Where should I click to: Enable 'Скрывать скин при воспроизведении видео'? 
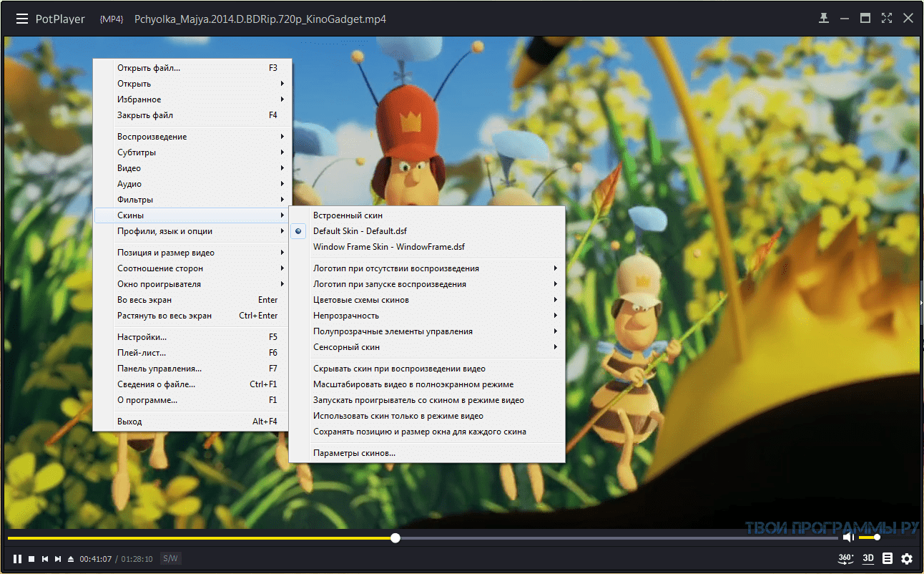coord(399,369)
